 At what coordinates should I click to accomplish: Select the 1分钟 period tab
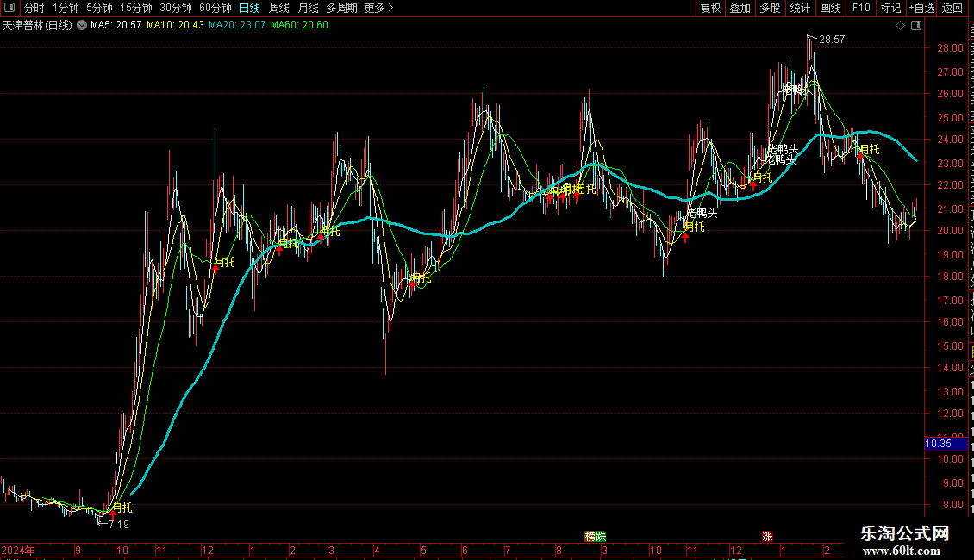66,8
